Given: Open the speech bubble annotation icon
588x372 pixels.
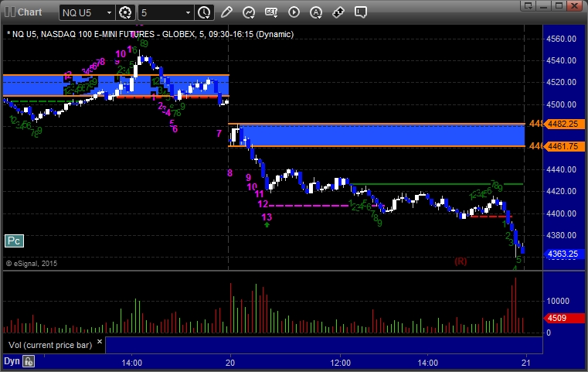Looking at the screenshot, I should click(x=360, y=12).
